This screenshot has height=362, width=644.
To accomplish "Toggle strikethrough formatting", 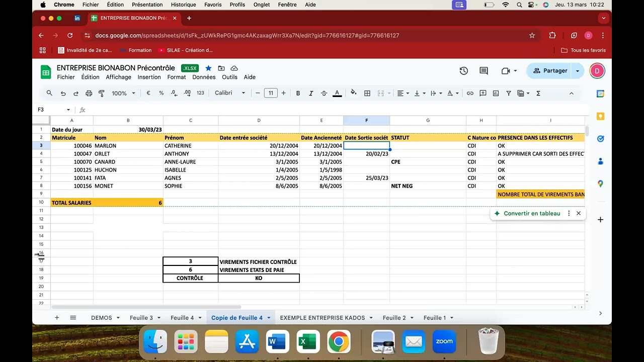I will point(324,93).
